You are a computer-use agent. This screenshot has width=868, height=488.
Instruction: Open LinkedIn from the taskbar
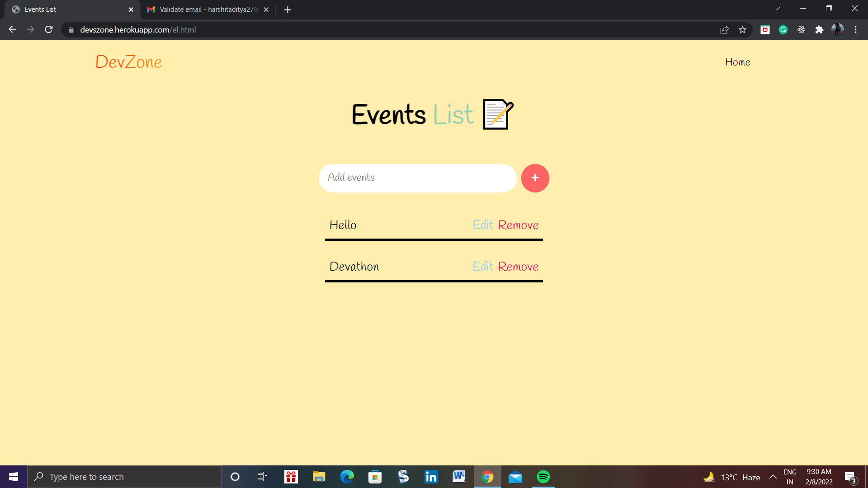pos(430,476)
